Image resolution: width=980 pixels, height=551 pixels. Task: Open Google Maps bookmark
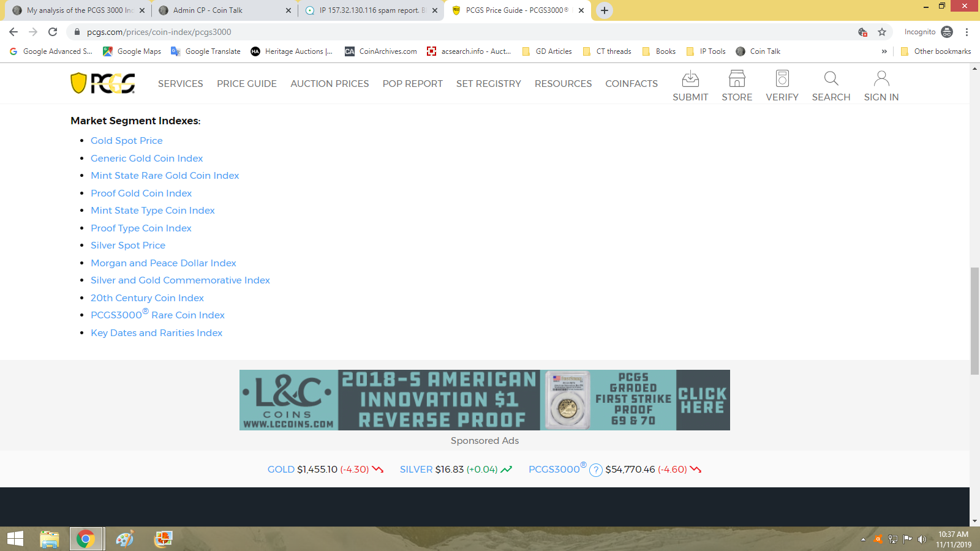pyautogui.click(x=132, y=51)
